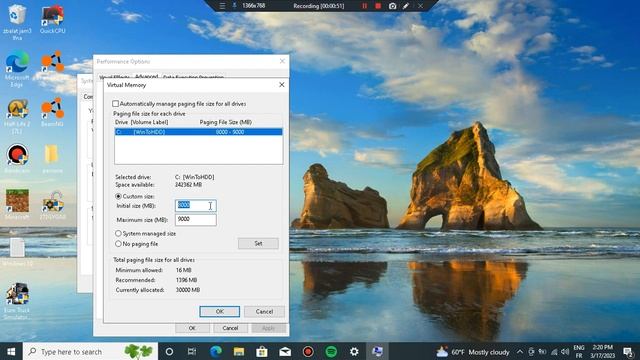Cancel the Virtual Memory dialog

pyautogui.click(x=264, y=311)
